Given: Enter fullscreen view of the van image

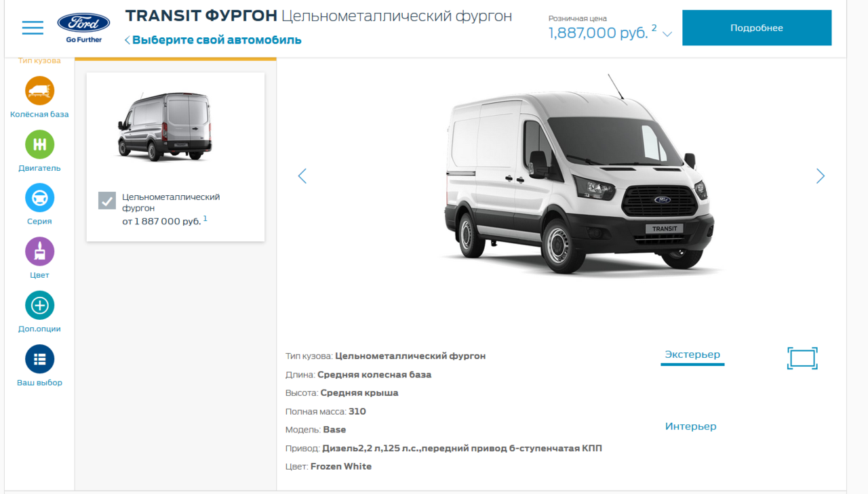Looking at the screenshot, I should point(802,358).
